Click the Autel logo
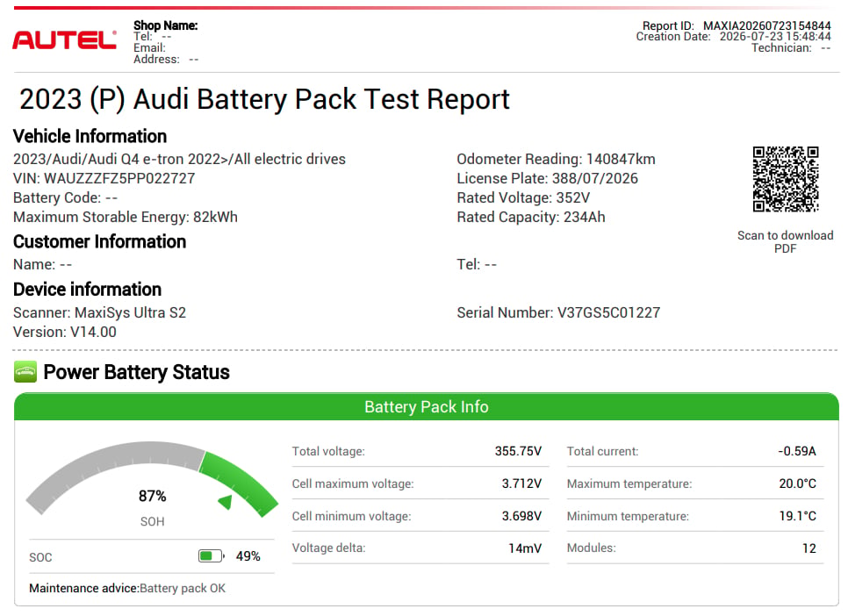Image resolution: width=848 pixels, height=616 pixels. tap(64, 40)
